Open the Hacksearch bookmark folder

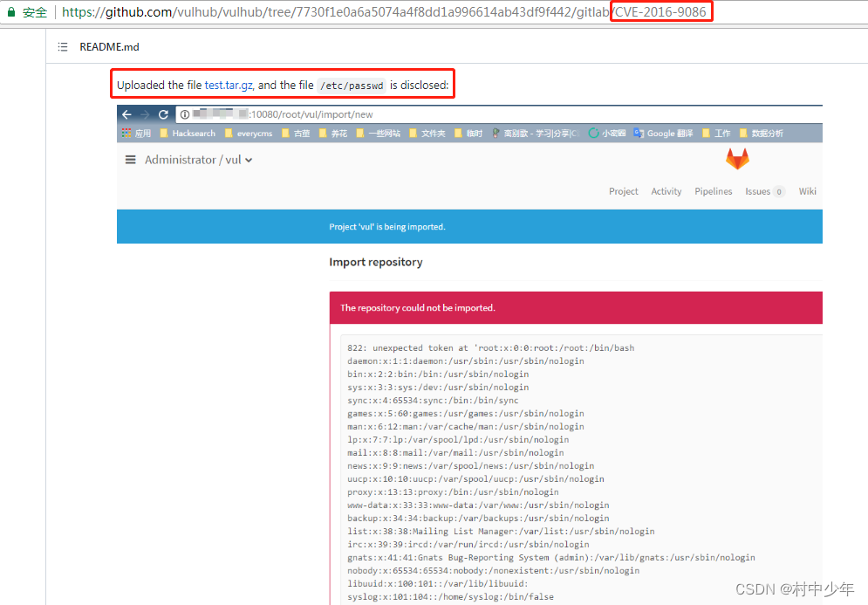[x=188, y=133]
